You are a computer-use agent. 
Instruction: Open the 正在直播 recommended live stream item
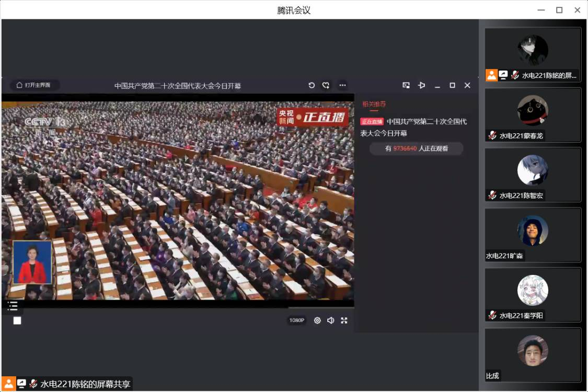[413, 127]
